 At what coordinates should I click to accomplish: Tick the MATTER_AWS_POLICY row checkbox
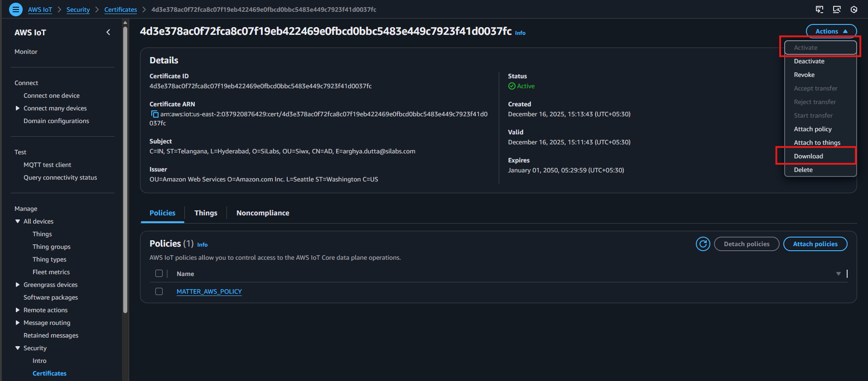click(x=159, y=291)
